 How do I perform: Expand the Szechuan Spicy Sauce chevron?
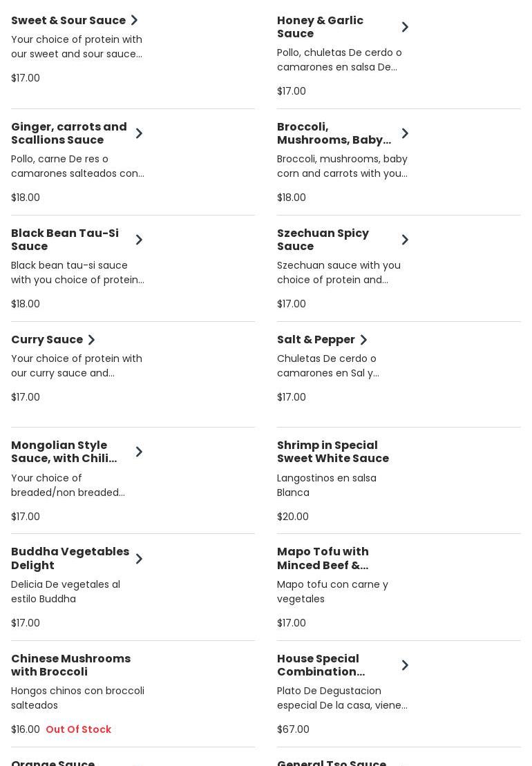coord(405,240)
